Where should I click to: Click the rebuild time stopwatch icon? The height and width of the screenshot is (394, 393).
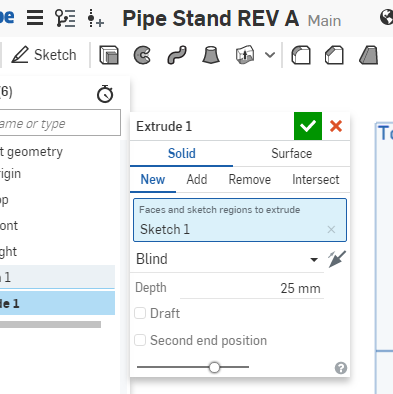105,94
